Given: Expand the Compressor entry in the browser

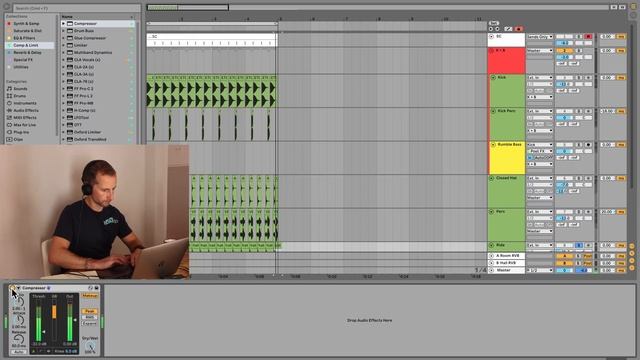Looking at the screenshot, I should (x=63, y=24).
